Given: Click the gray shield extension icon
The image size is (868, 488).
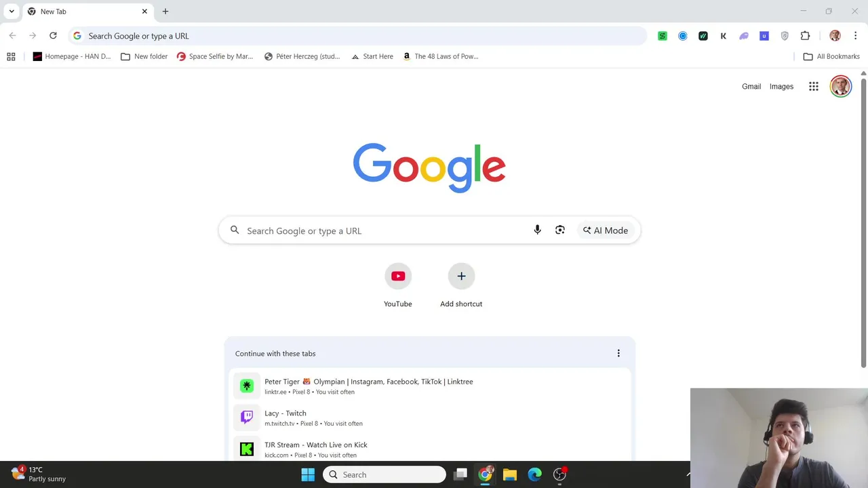Looking at the screenshot, I should click(x=785, y=36).
